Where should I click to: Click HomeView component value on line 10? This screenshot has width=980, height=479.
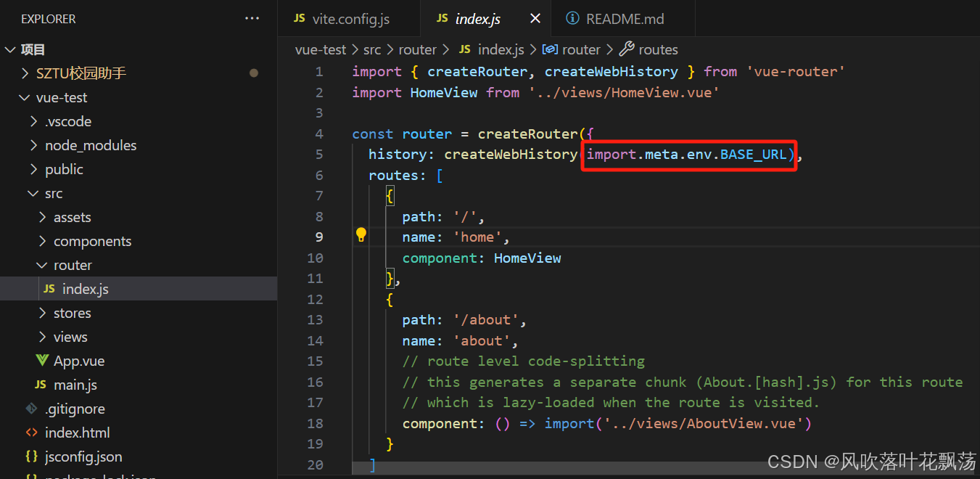(527, 258)
